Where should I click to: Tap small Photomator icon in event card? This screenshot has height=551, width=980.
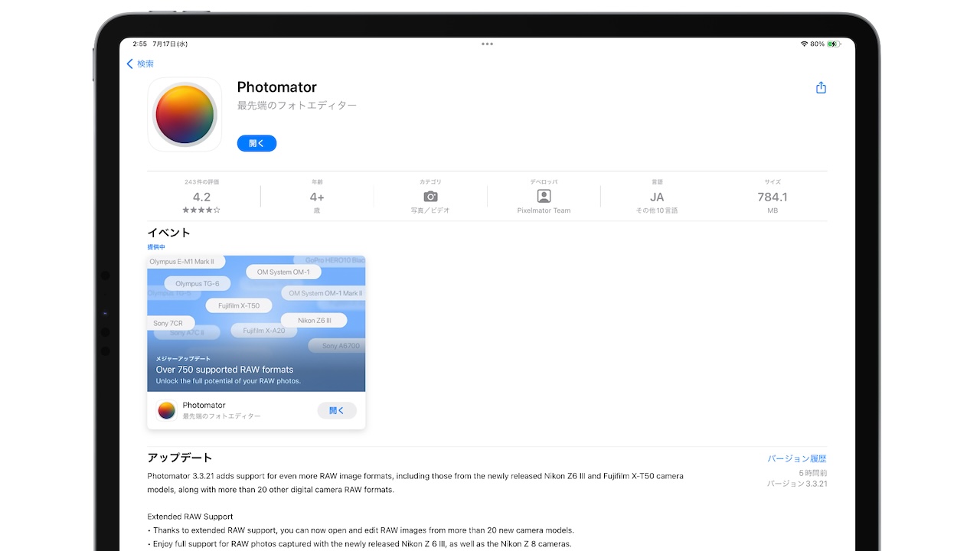pyautogui.click(x=167, y=410)
